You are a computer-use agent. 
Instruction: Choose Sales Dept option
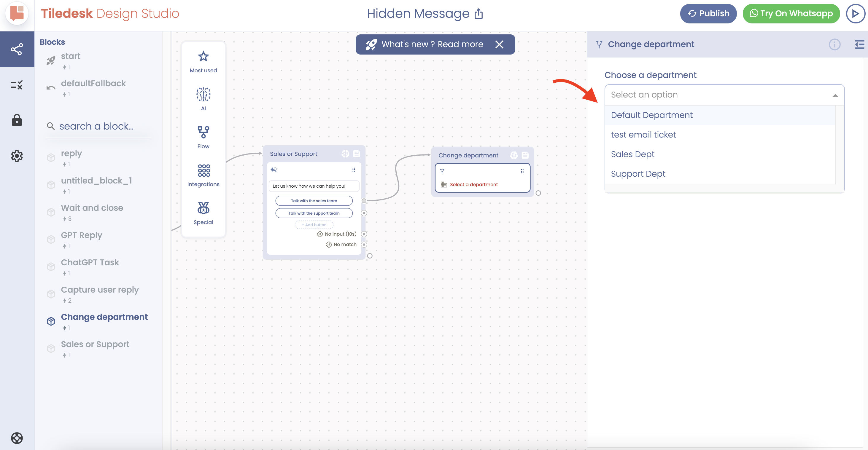click(720, 154)
